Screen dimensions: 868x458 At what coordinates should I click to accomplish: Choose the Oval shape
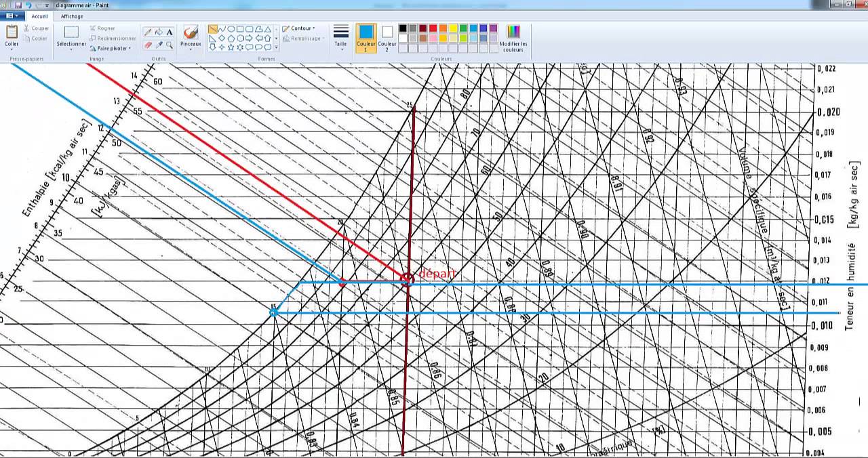coord(231,29)
